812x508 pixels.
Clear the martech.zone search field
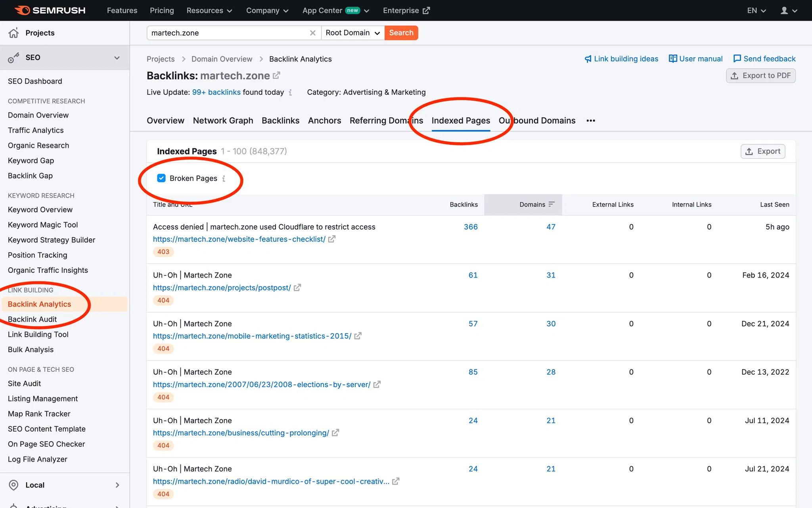pyautogui.click(x=312, y=33)
